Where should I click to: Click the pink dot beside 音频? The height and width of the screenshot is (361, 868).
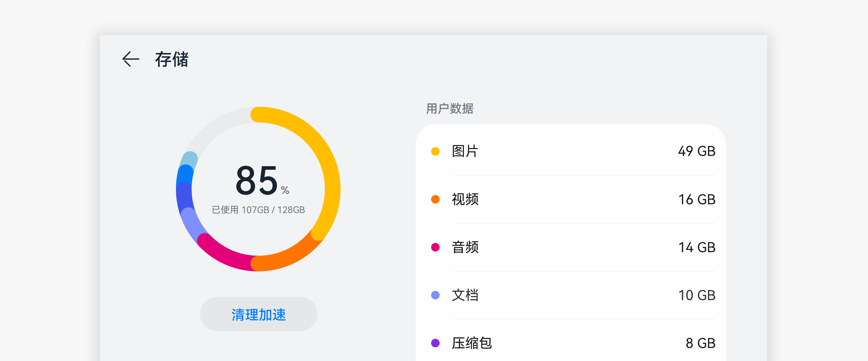pos(435,247)
